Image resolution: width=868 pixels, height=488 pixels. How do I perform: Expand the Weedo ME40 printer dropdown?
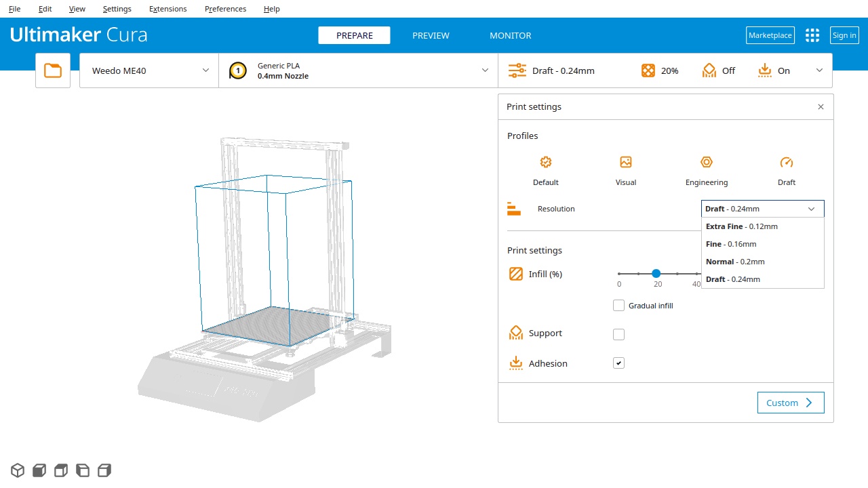click(x=149, y=70)
